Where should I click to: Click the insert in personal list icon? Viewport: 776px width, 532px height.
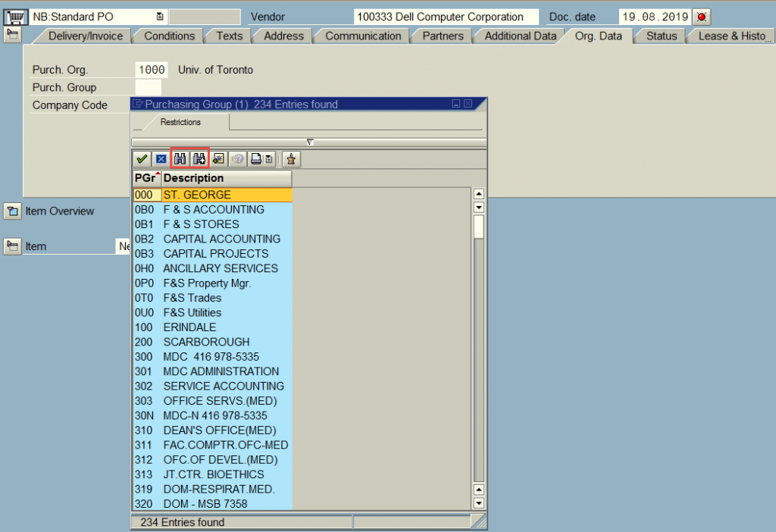point(218,159)
